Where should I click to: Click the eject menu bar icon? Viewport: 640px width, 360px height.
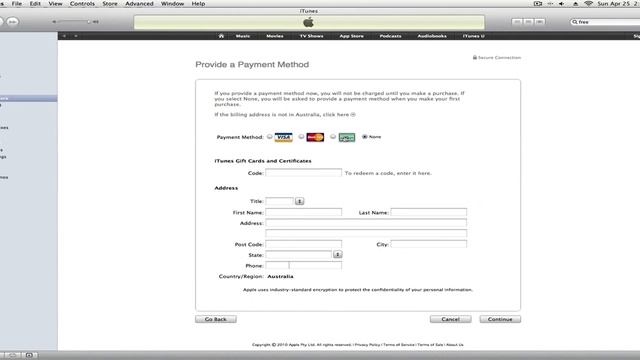[x=576, y=4]
